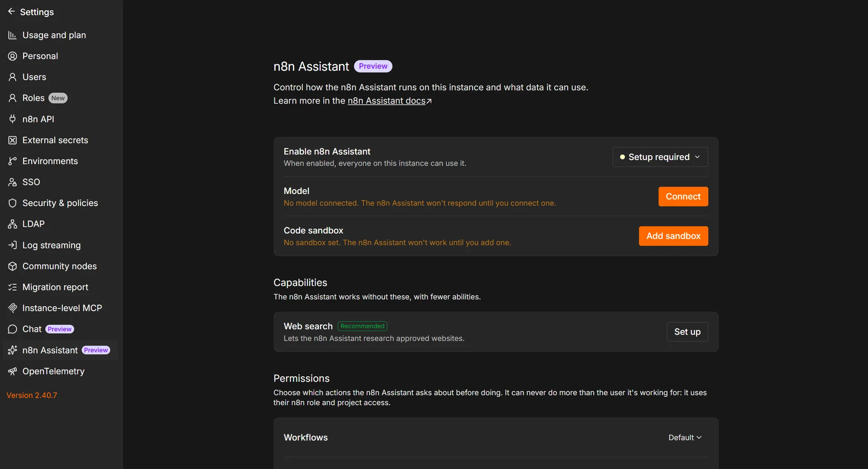
Task: Click the Community nodes box icon
Action: click(x=12, y=266)
